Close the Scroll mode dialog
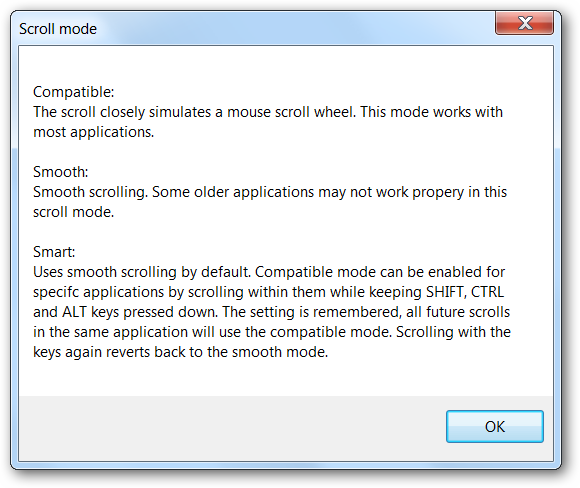The width and height of the screenshot is (580, 488). pos(525,23)
